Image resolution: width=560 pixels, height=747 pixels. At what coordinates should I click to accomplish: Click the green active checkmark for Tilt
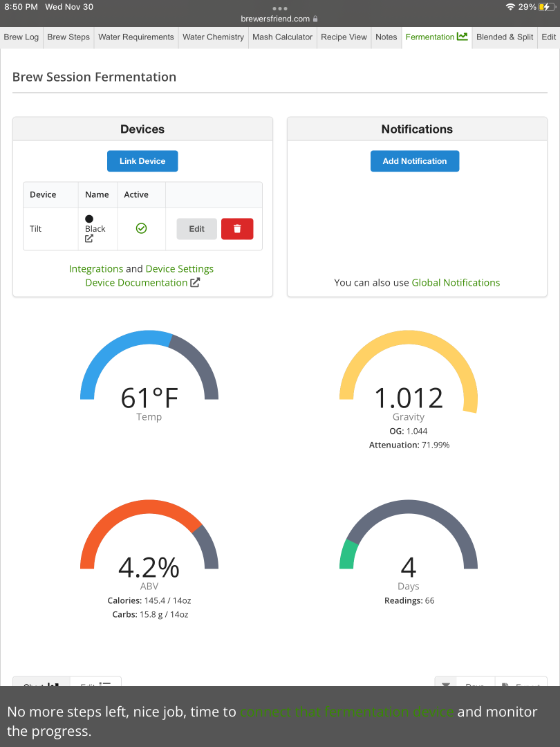[x=141, y=229]
